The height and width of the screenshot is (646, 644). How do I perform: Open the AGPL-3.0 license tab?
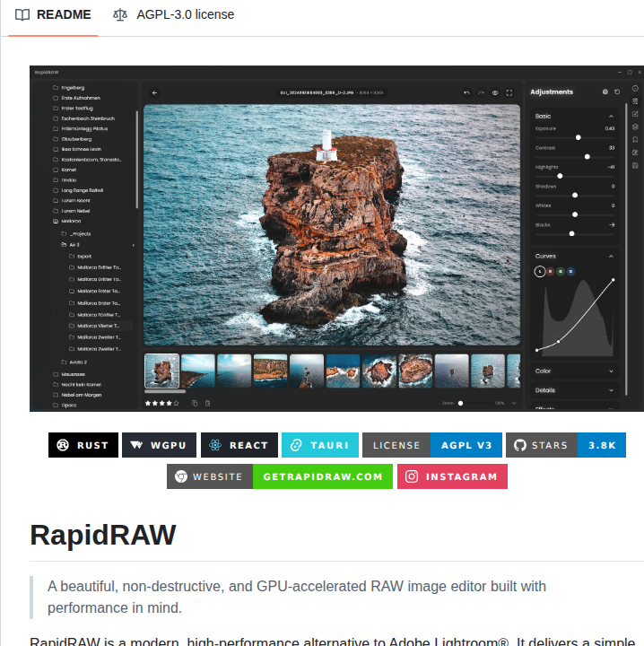tap(174, 14)
